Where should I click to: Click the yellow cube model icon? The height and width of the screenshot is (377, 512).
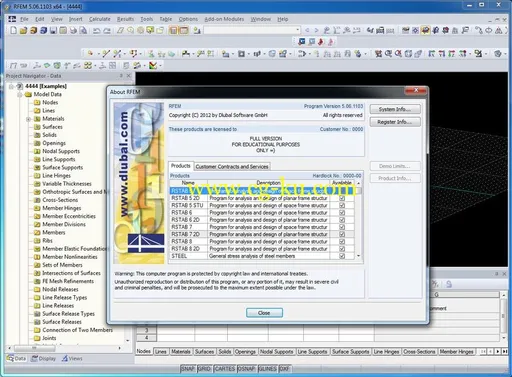[x=33, y=31]
